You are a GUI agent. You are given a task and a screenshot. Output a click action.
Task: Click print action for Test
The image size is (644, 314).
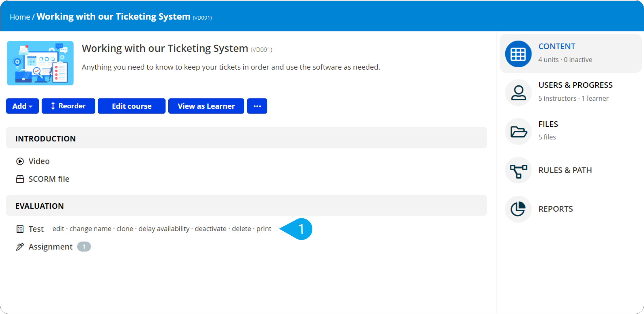264,229
